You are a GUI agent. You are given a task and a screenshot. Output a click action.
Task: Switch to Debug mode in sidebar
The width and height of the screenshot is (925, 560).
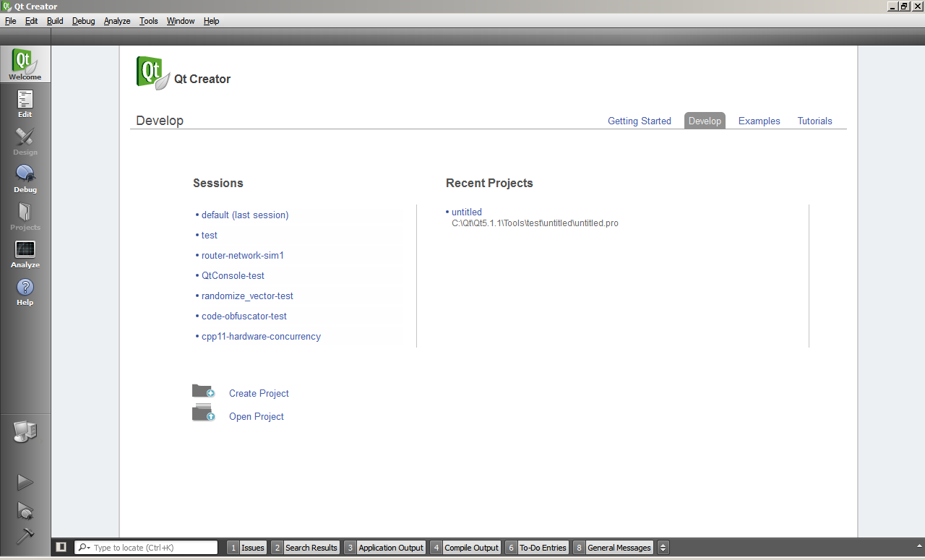click(x=25, y=178)
